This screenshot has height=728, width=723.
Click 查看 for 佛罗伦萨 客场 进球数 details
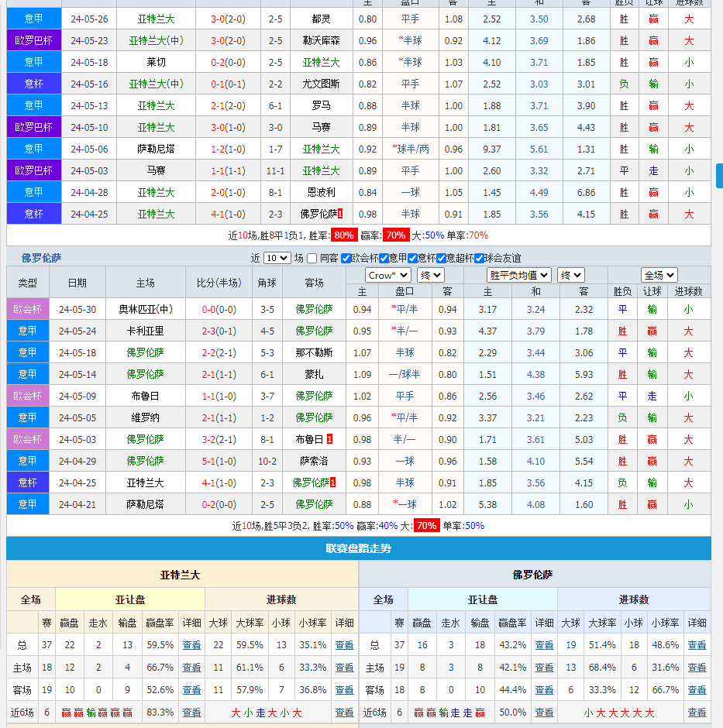(x=697, y=690)
